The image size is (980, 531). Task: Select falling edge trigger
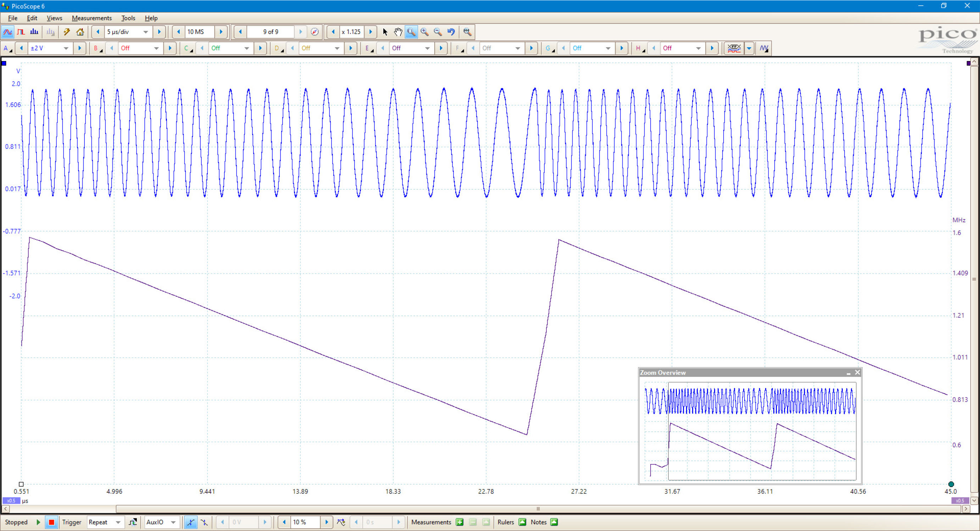tap(204, 522)
